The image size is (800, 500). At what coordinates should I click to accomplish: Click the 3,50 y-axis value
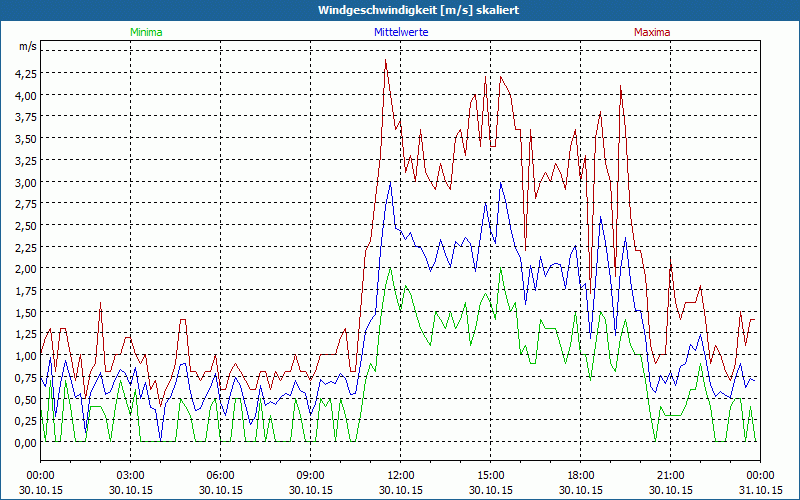(26, 139)
